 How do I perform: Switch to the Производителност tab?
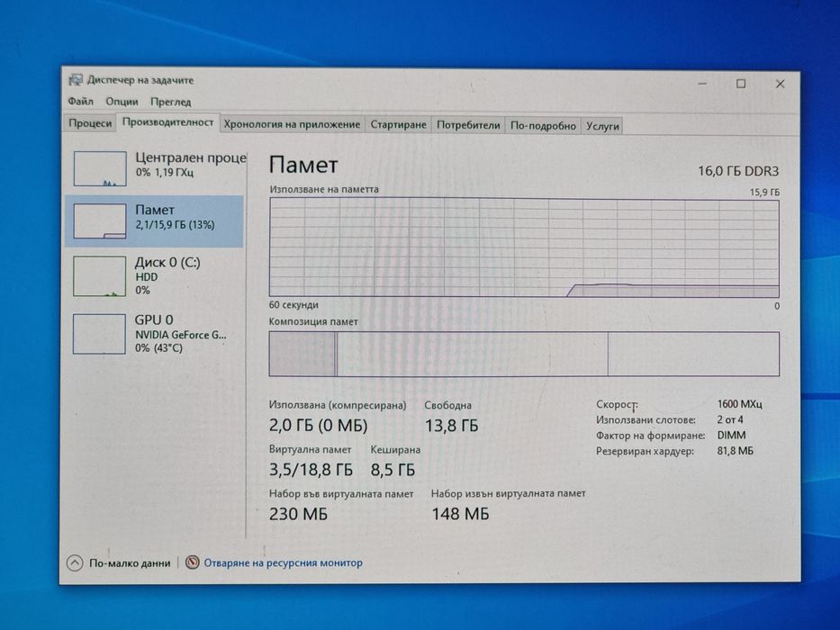[x=168, y=122]
